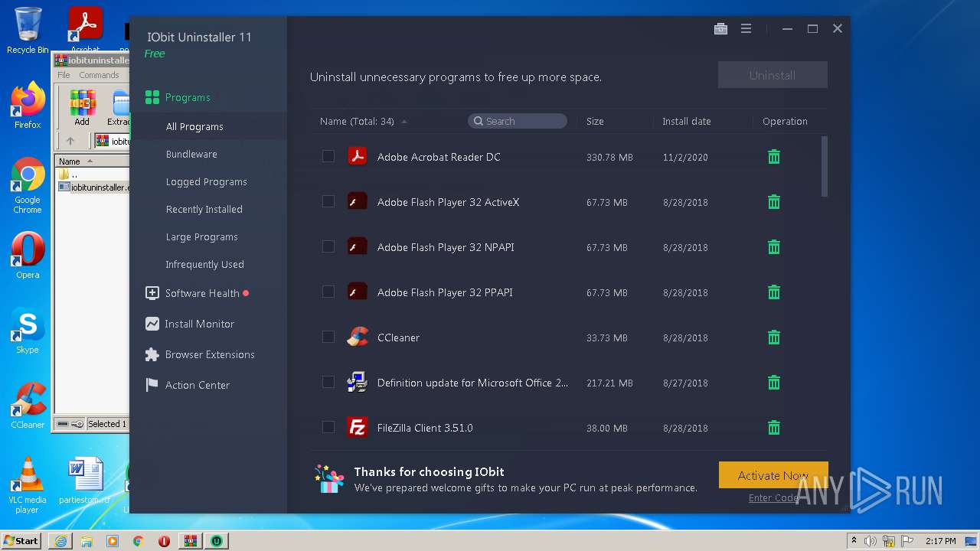The height and width of the screenshot is (551, 980).
Task: Open Software Health section
Action: [197, 293]
